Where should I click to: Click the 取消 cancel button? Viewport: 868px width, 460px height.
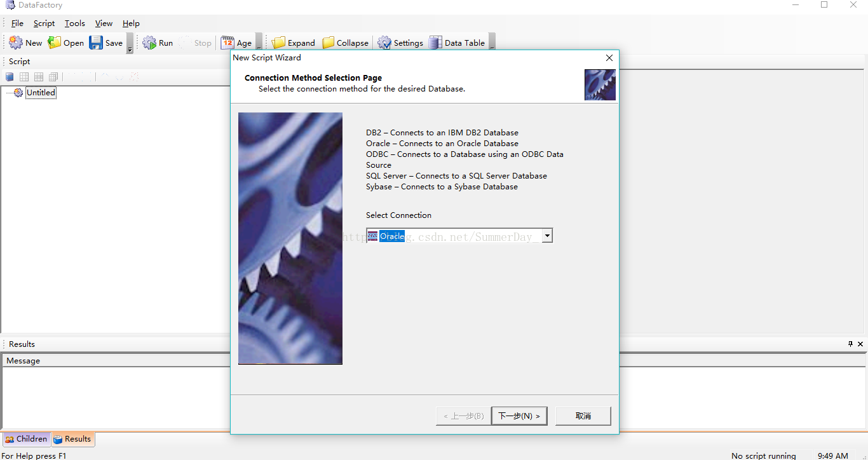[583, 416]
